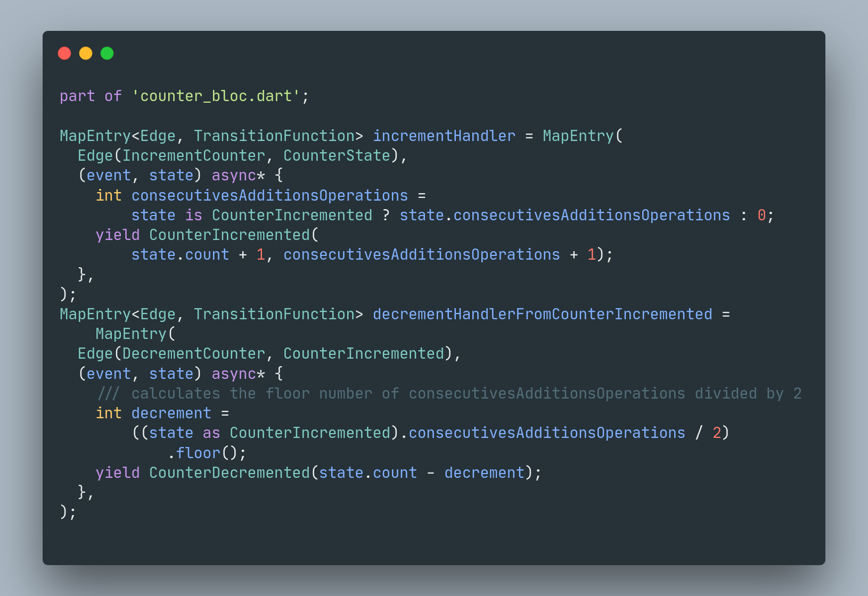Click the red 0 literal in ternary
Image resolution: width=868 pixels, height=596 pixels.
coord(761,215)
